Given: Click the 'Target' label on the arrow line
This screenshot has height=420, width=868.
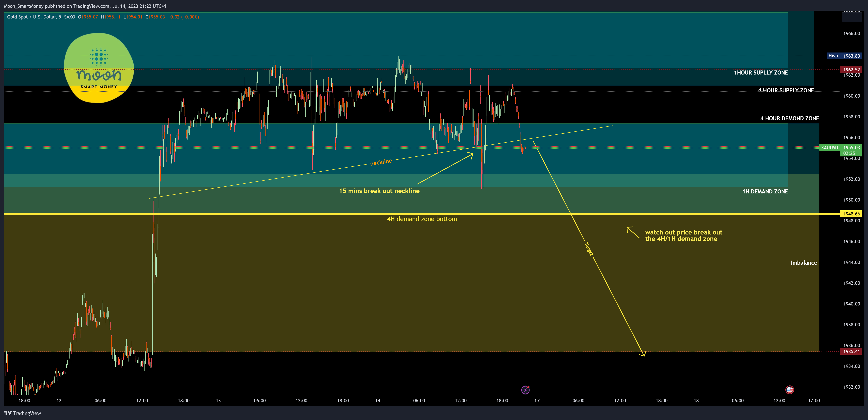Looking at the screenshot, I should (589, 249).
